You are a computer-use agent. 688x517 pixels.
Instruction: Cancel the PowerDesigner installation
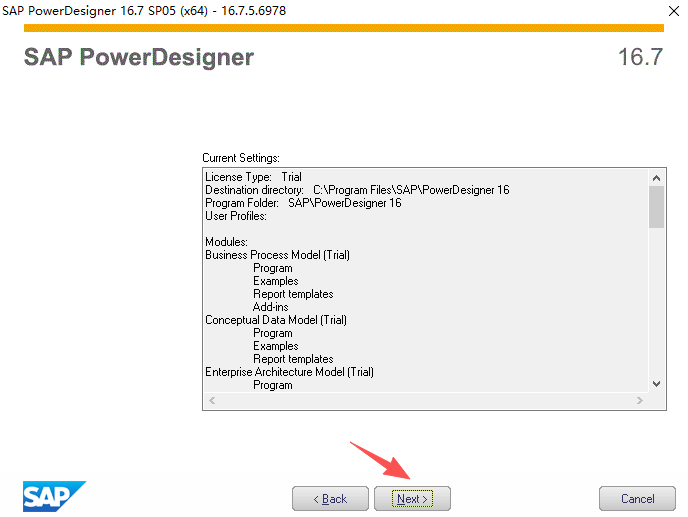[637, 499]
